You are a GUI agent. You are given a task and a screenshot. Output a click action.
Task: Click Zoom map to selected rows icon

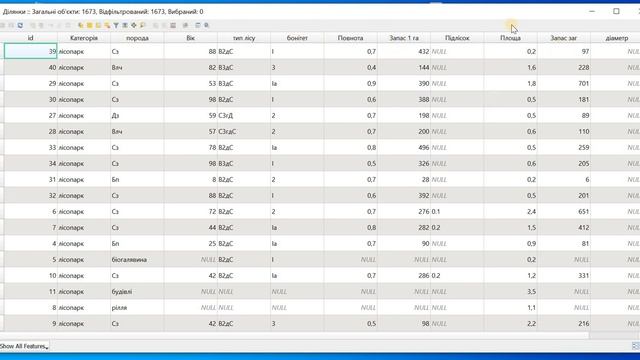coord(142,25)
